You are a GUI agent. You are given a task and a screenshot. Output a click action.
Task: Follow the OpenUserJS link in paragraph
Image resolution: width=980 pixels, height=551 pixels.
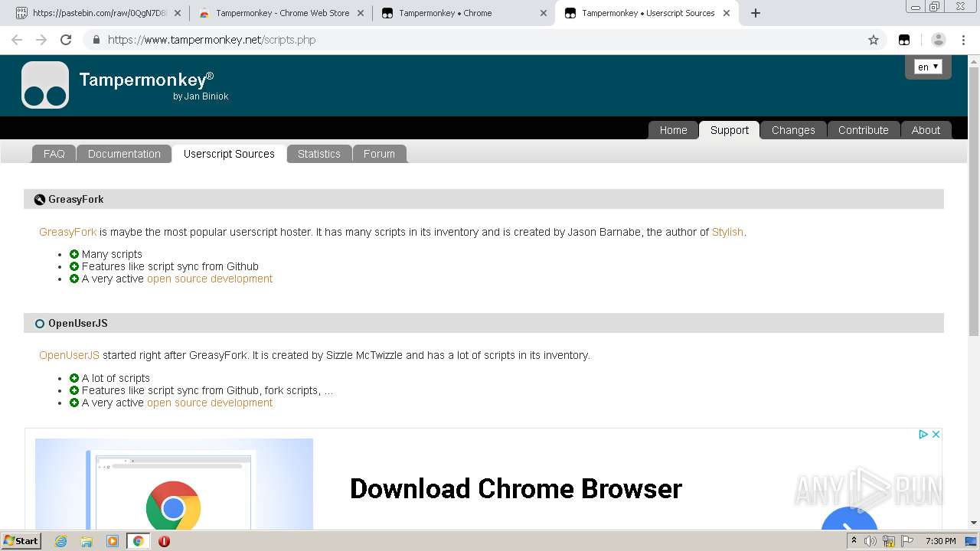69,355
